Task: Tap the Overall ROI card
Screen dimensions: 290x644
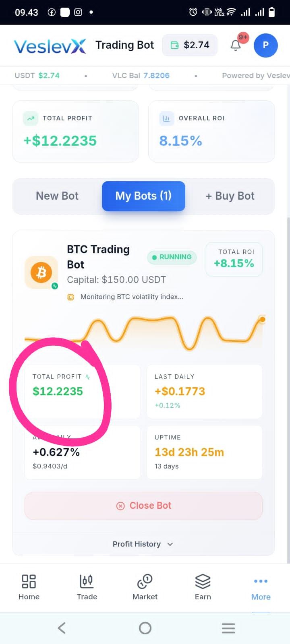Action: 211,132
